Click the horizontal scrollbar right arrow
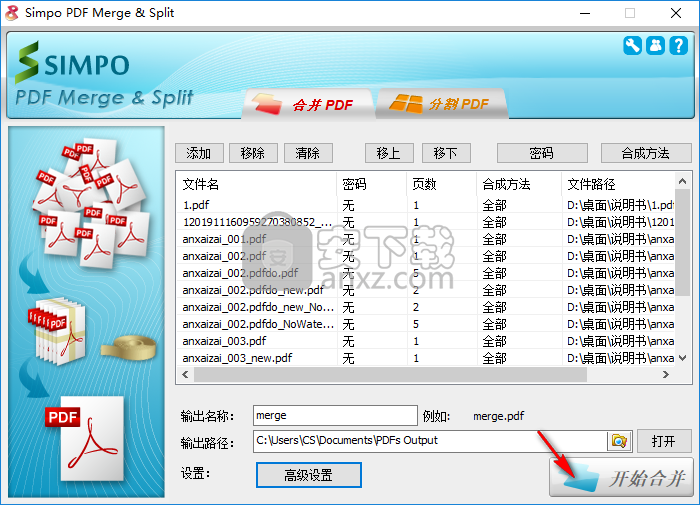This screenshot has height=505, width=700. 666,375
